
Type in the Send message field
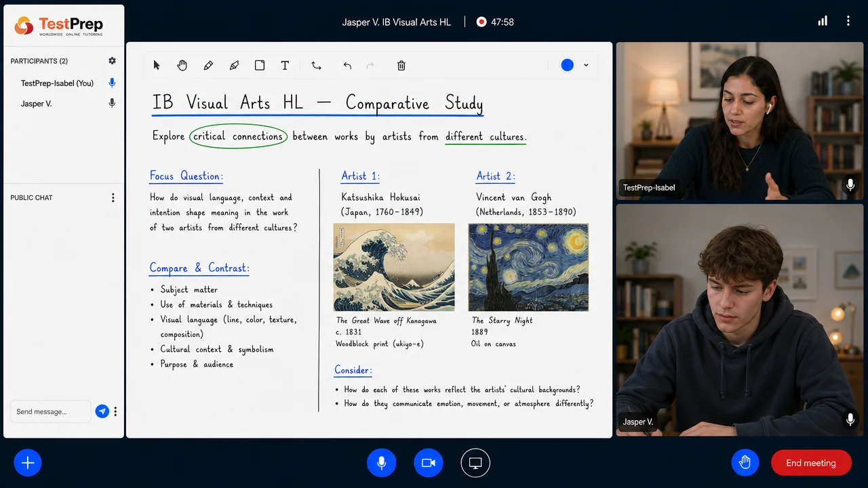click(x=50, y=411)
